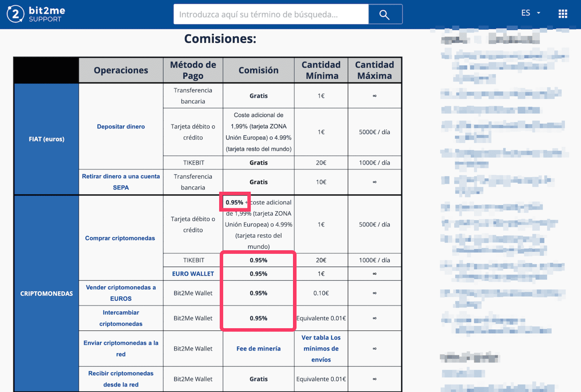Open the Fee de minería link
Screen dimensions: 581x392
(259, 348)
